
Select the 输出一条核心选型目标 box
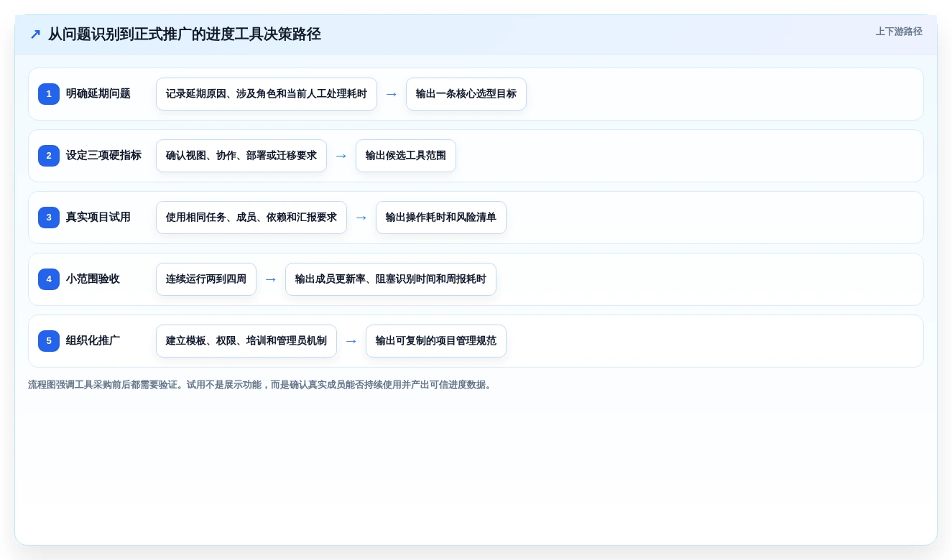(466, 94)
